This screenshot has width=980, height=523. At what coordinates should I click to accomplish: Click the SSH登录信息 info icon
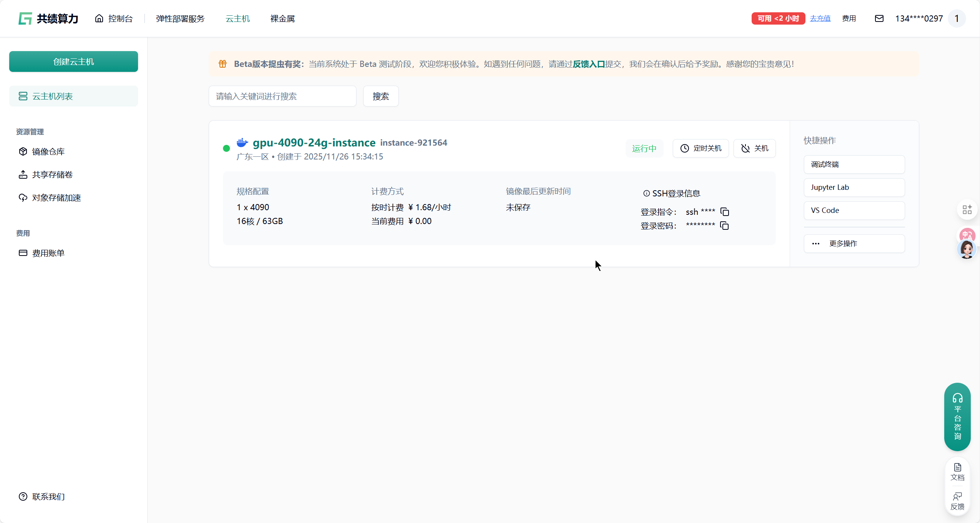point(646,193)
